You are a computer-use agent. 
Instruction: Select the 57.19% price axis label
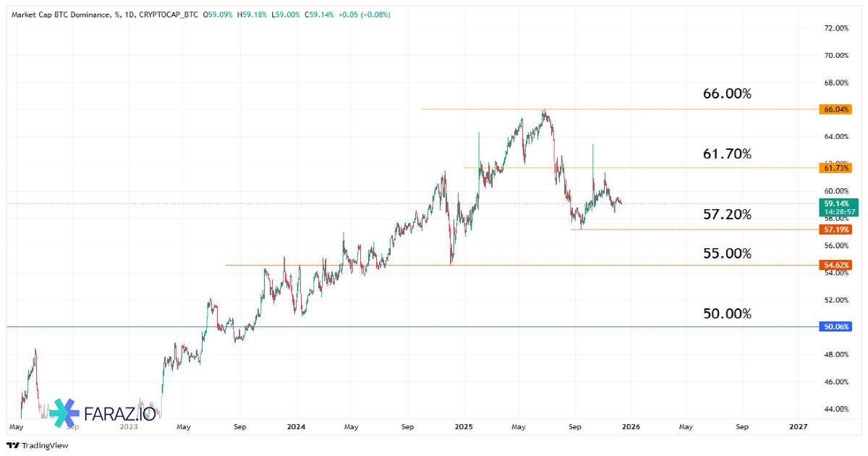(x=836, y=229)
